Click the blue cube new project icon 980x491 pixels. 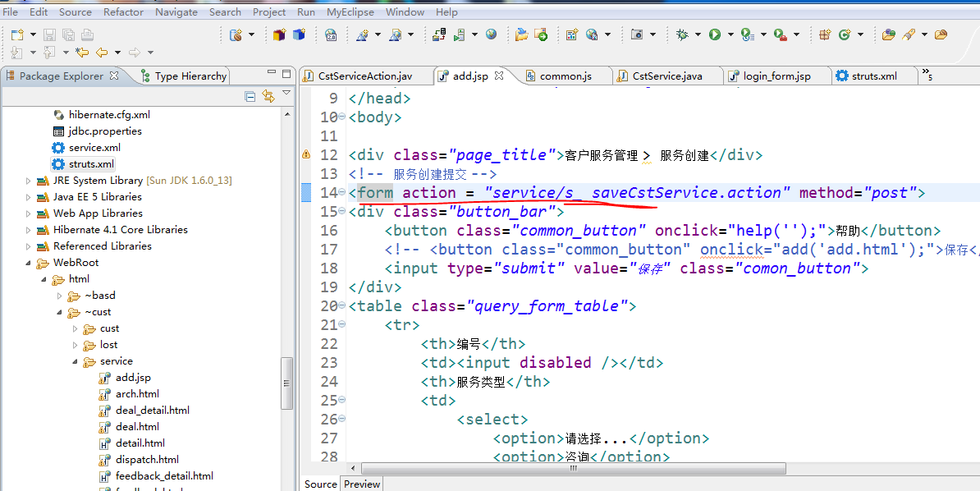[x=300, y=34]
